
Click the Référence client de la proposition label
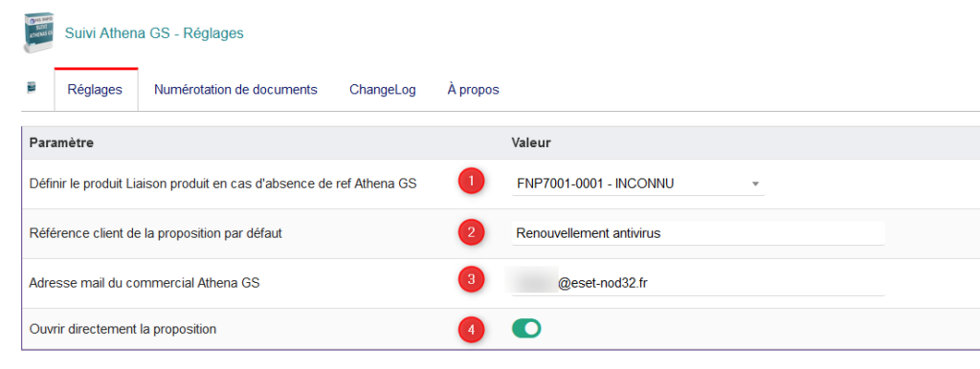click(x=156, y=233)
